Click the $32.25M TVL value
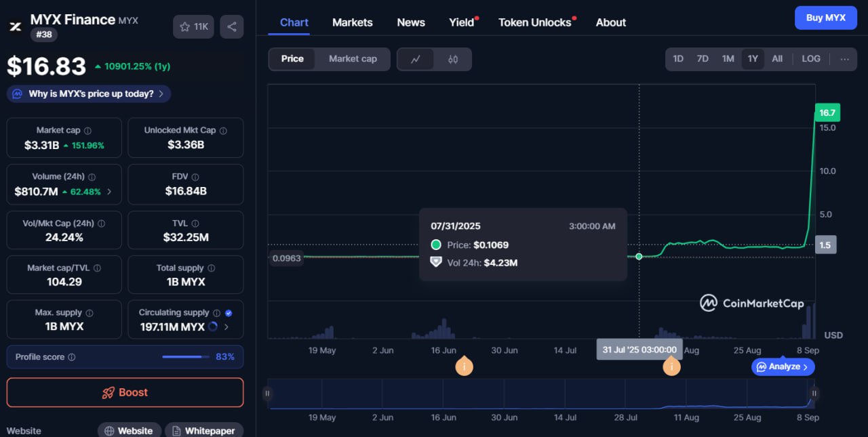 [186, 237]
